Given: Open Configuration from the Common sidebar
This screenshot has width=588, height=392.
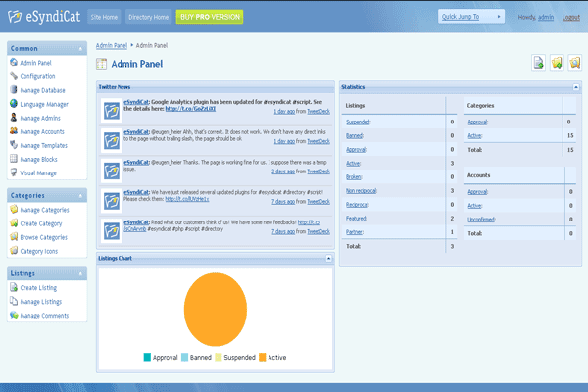Looking at the screenshot, I should pyautogui.click(x=37, y=75).
